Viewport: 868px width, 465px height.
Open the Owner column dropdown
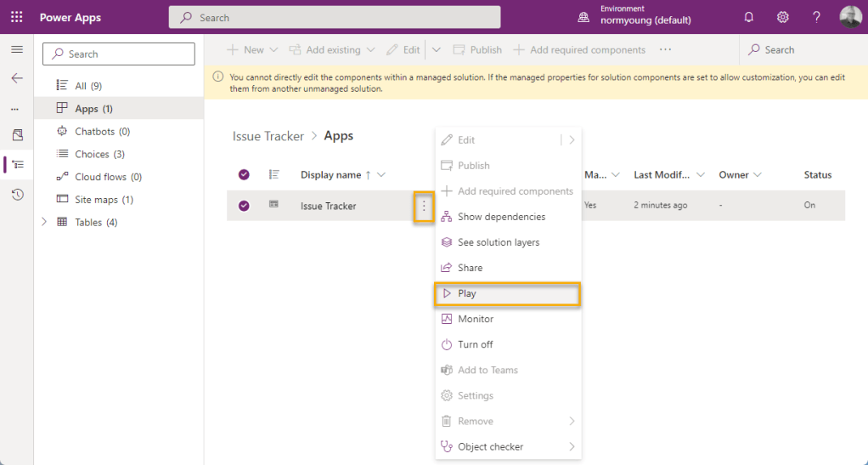click(758, 175)
